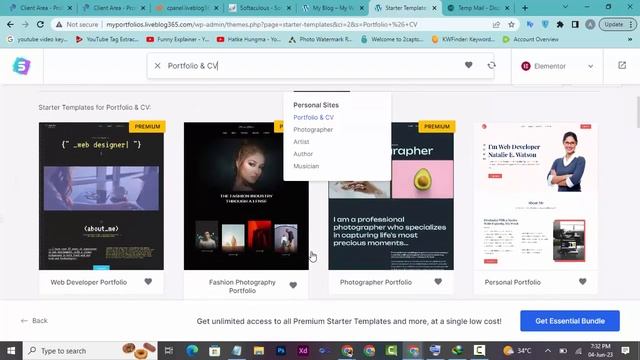Bookmark the page with the star icon

[x=511, y=24]
